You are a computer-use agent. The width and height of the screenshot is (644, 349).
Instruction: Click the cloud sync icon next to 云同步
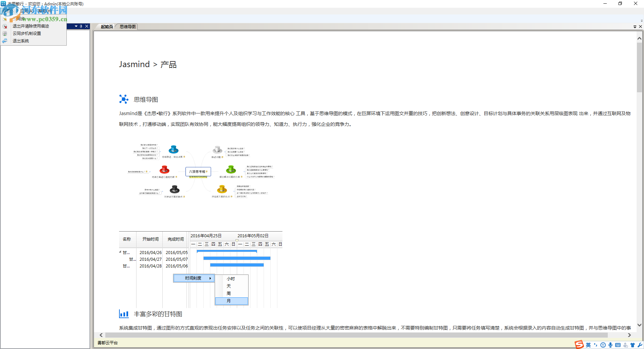pos(5,19)
